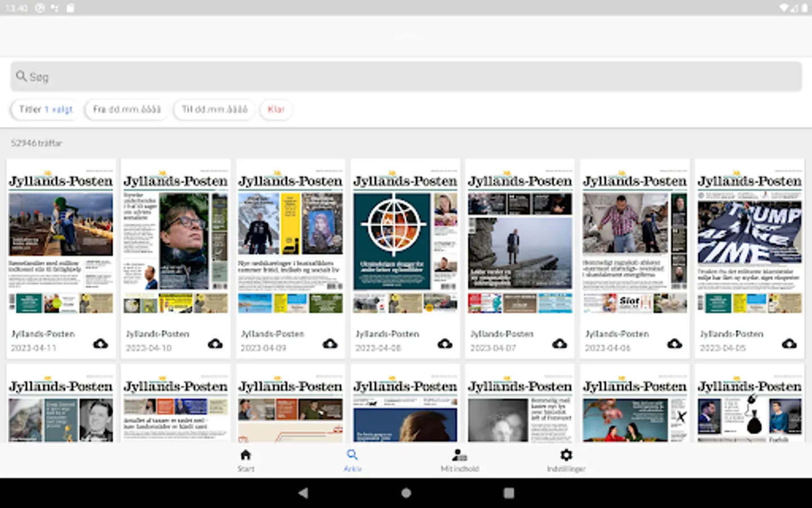View the 2023-04-09 issue cover
The image size is (812, 508).
[290, 242]
